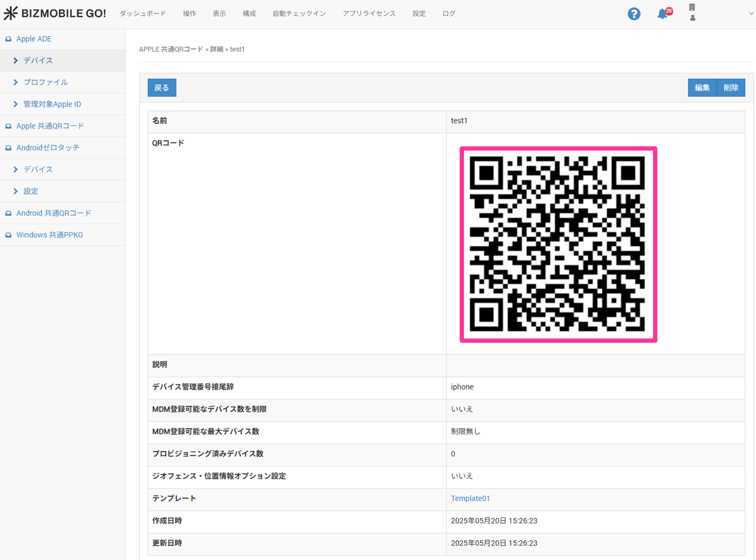Open the notifications bell icon
756x560 pixels.
[662, 14]
